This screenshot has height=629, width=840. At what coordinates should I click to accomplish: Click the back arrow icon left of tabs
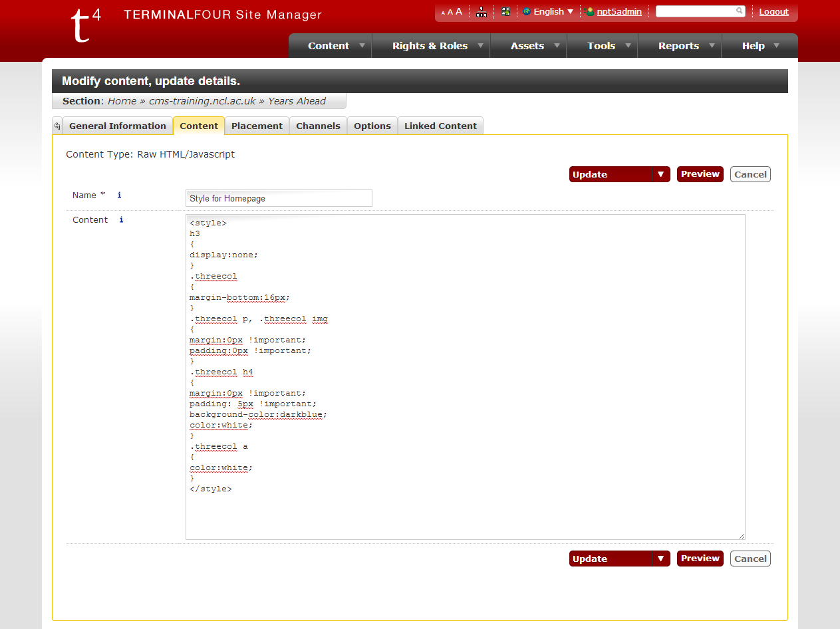point(57,126)
